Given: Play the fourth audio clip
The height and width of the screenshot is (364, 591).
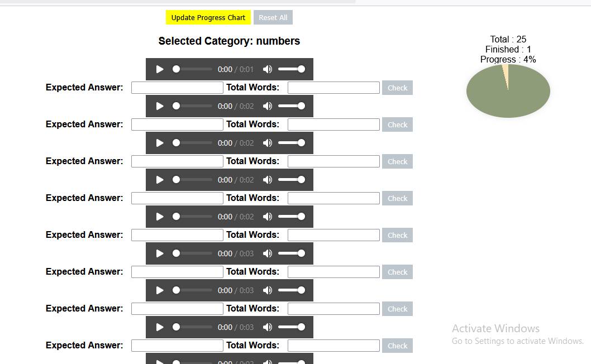Looking at the screenshot, I should 160,180.
